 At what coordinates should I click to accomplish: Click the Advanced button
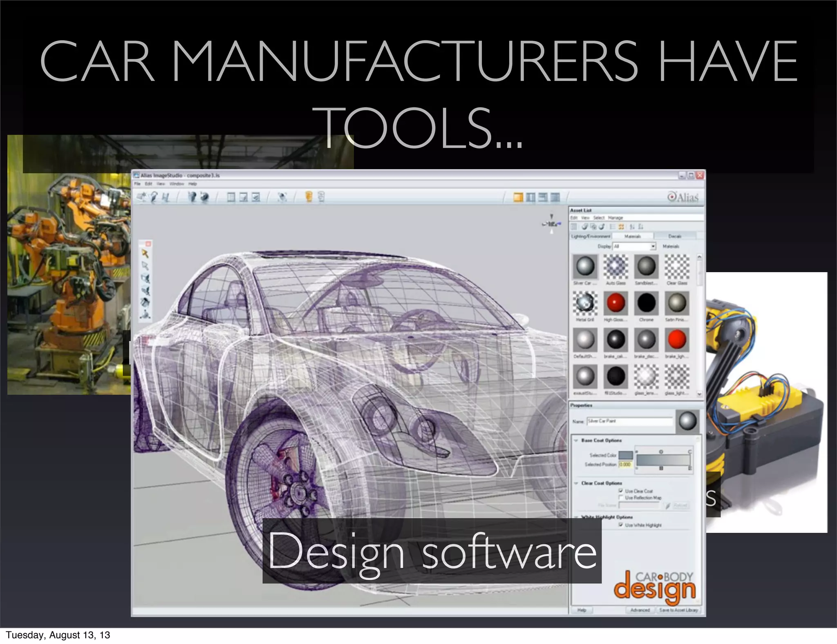[x=640, y=610]
